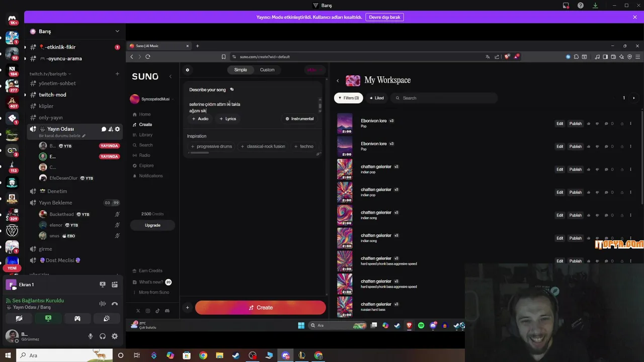Expand the Barış server header dropdown
This screenshot has width=644, height=362.
click(117, 31)
